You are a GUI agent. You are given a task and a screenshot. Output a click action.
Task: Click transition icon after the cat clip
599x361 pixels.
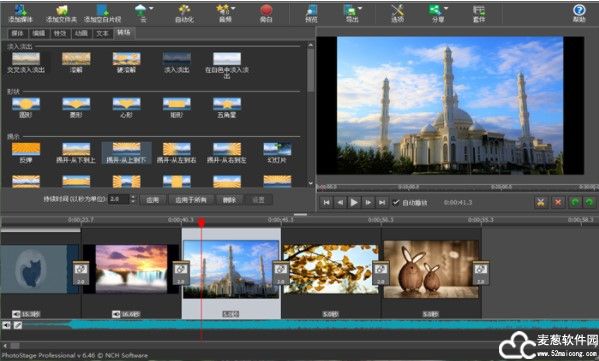pyautogui.click(x=81, y=273)
